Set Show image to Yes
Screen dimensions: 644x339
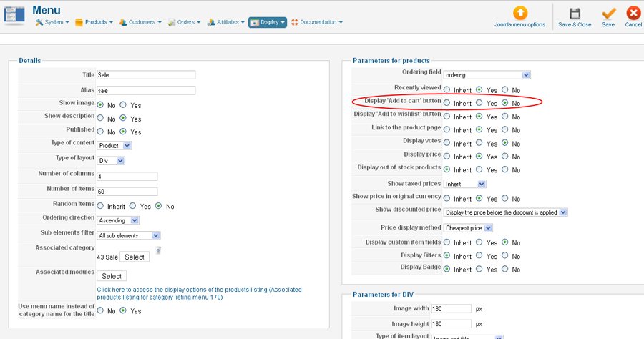[x=124, y=105]
